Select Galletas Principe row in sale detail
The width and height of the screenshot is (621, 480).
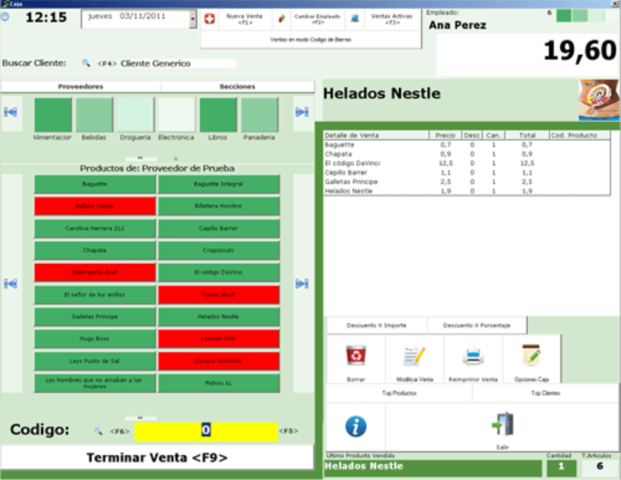(x=467, y=182)
